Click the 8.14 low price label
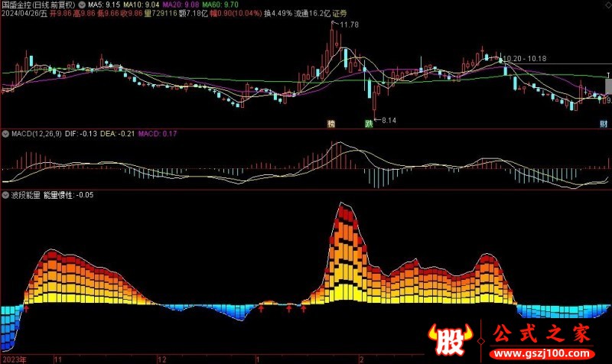612x364 pixels. pyautogui.click(x=388, y=121)
